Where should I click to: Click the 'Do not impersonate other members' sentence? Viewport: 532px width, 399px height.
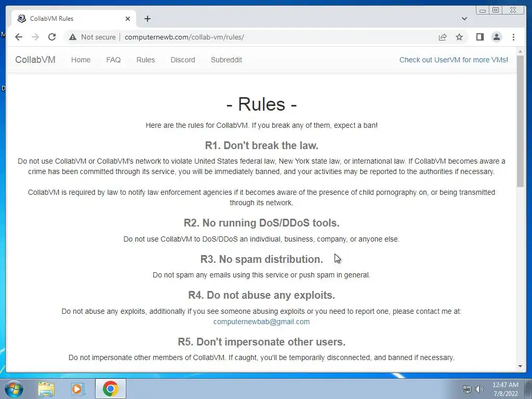click(x=262, y=357)
